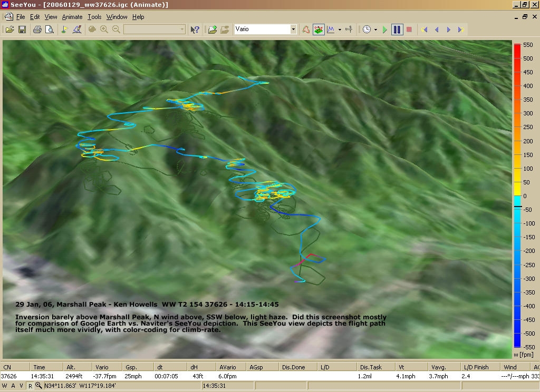Click the Open file folder icon
The height and width of the screenshot is (392, 540).
(9, 30)
